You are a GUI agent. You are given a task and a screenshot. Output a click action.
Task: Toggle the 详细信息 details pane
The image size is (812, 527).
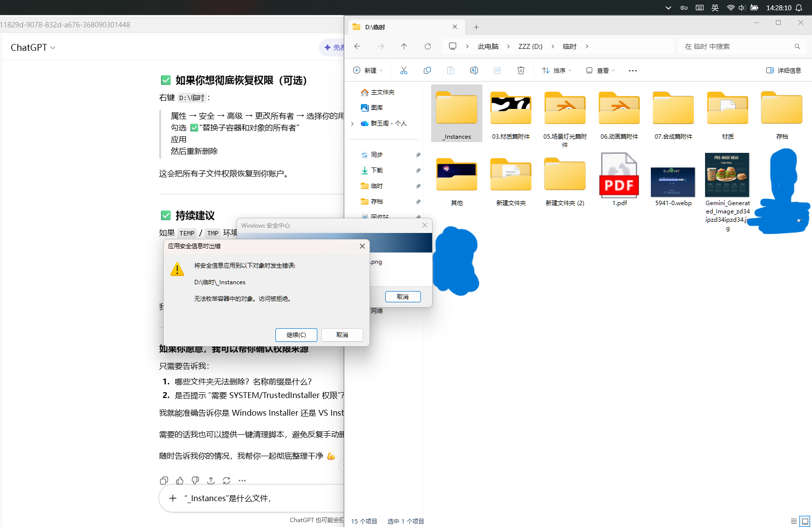[x=784, y=70]
